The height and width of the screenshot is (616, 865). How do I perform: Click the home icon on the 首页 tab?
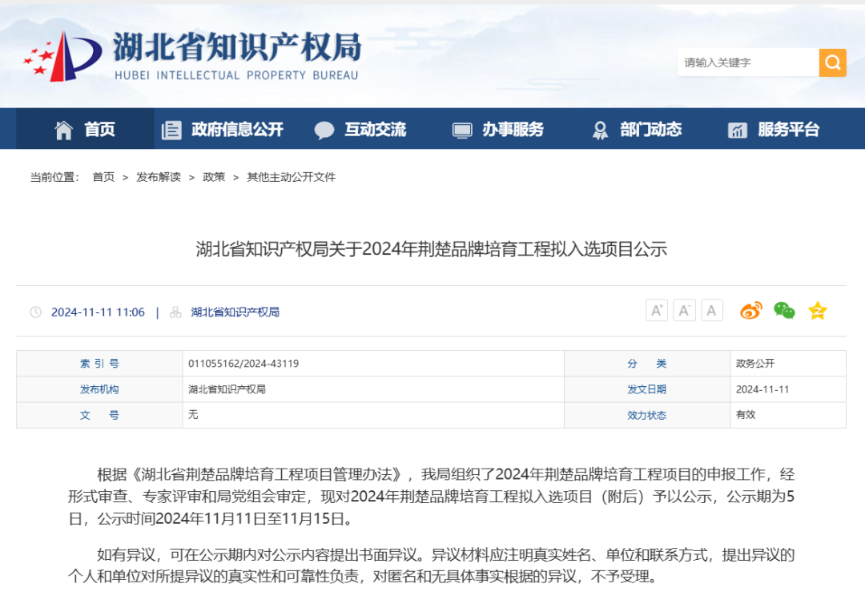[x=63, y=128]
